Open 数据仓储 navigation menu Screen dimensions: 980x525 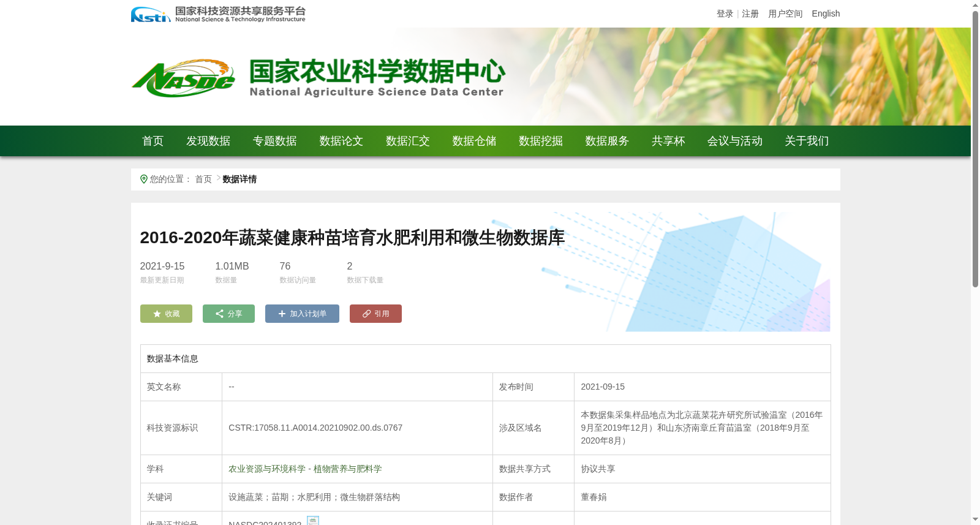474,141
